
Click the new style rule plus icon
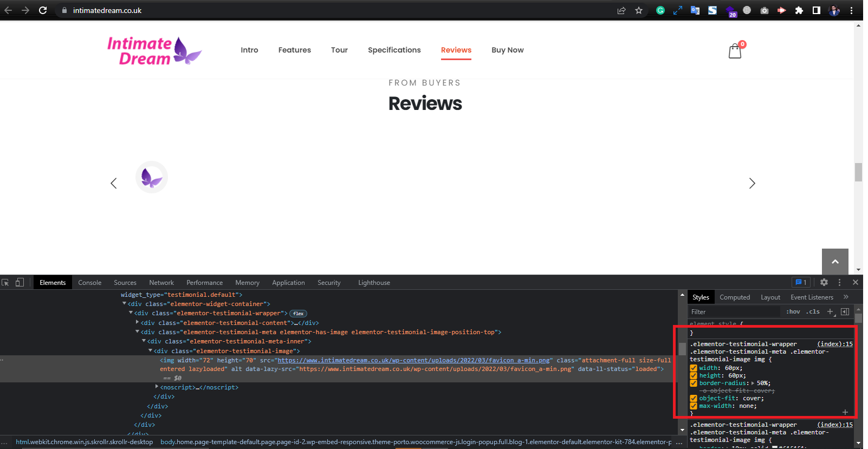830,311
